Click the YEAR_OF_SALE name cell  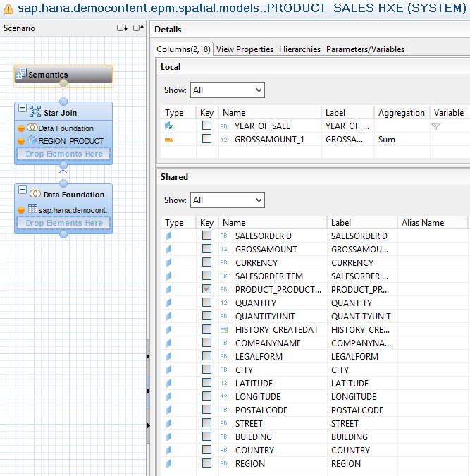(x=262, y=126)
